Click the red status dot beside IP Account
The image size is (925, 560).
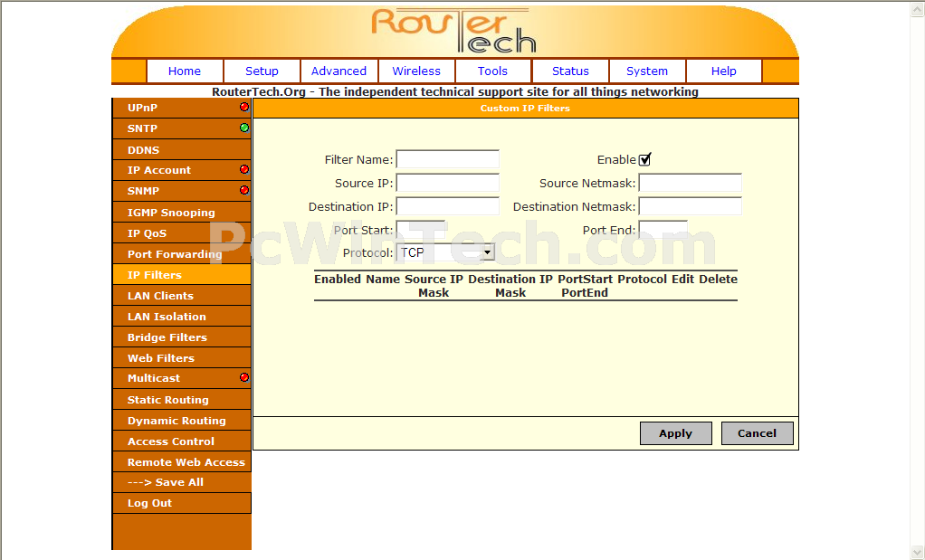[244, 169]
